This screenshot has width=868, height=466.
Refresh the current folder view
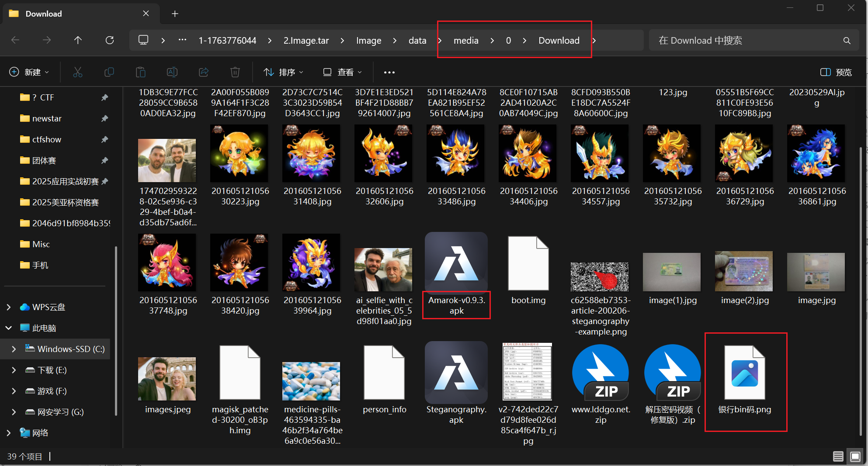110,40
